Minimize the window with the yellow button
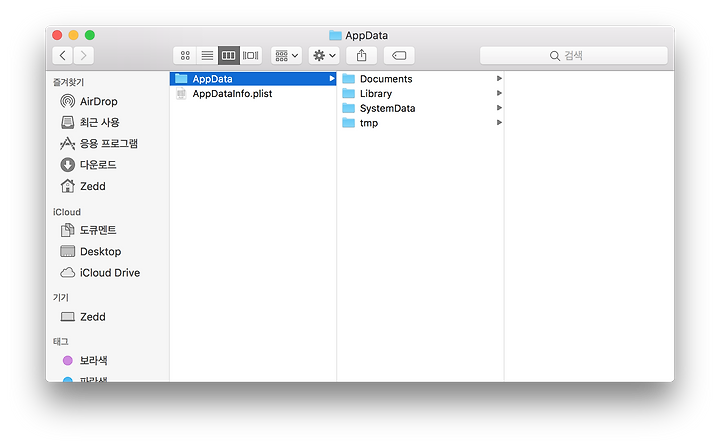Screen dimensions: 720x447 tap(73, 35)
